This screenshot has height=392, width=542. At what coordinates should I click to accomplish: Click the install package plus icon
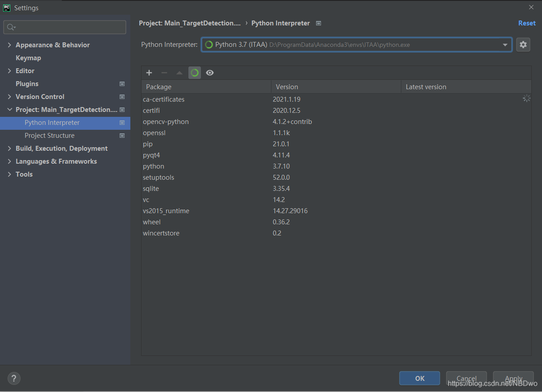pyautogui.click(x=149, y=73)
